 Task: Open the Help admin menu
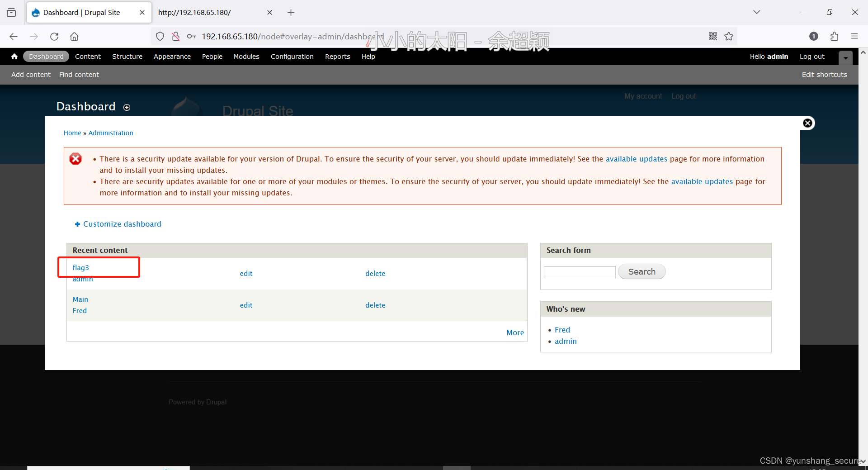point(368,57)
